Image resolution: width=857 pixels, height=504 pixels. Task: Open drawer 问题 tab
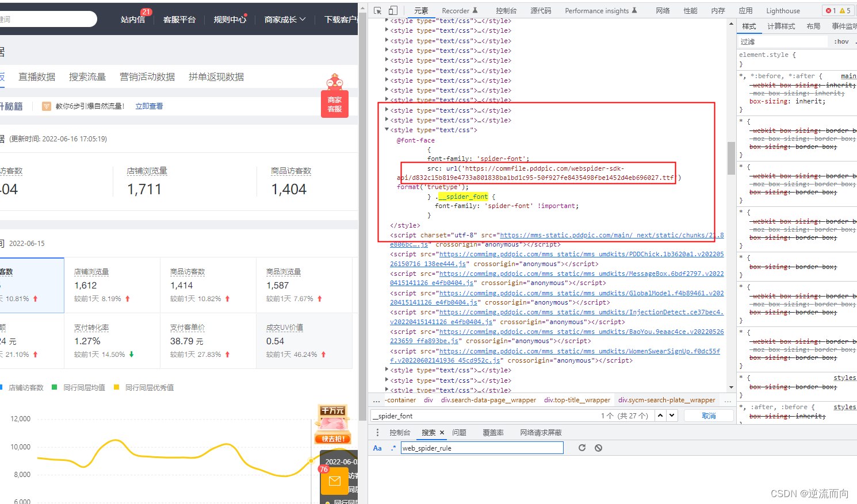tap(459, 433)
